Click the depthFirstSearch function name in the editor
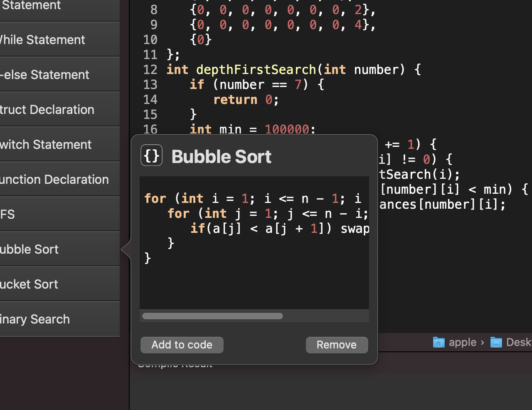532x410 pixels. [x=256, y=69]
